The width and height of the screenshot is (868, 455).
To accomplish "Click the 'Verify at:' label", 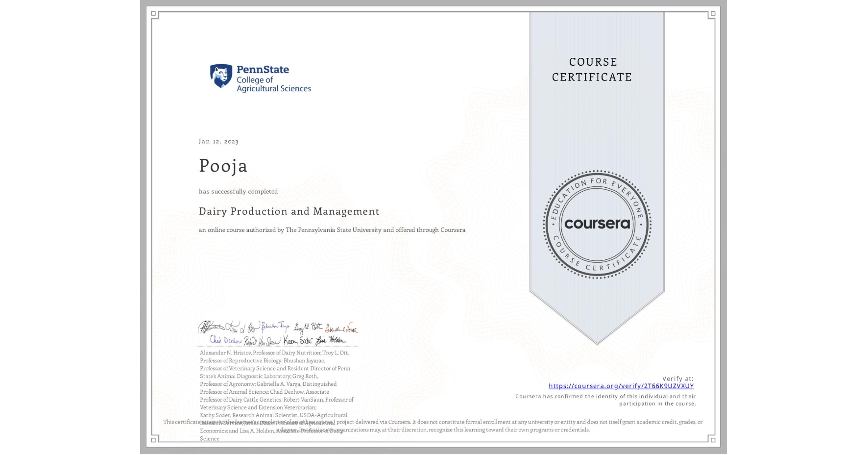I will pyautogui.click(x=678, y=379).
